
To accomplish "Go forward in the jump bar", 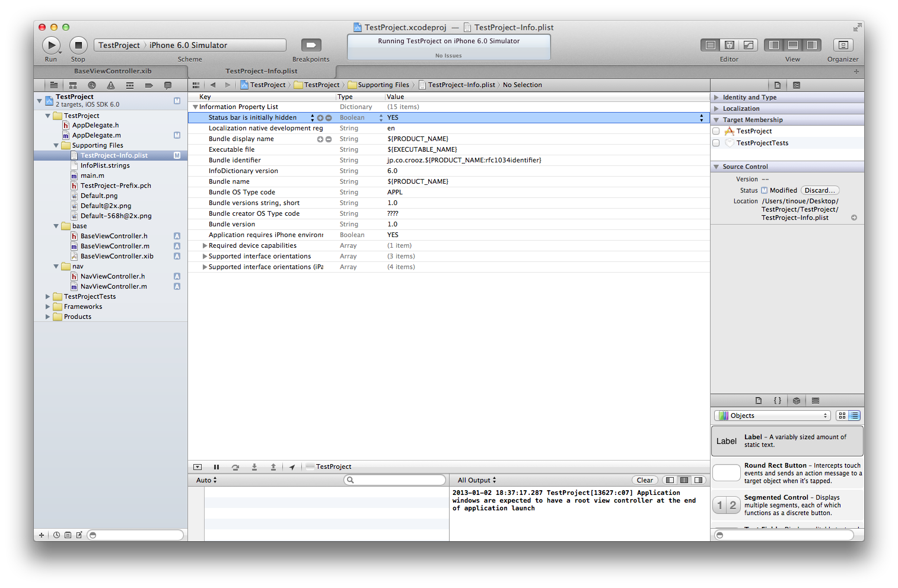I will coord(228,85).
